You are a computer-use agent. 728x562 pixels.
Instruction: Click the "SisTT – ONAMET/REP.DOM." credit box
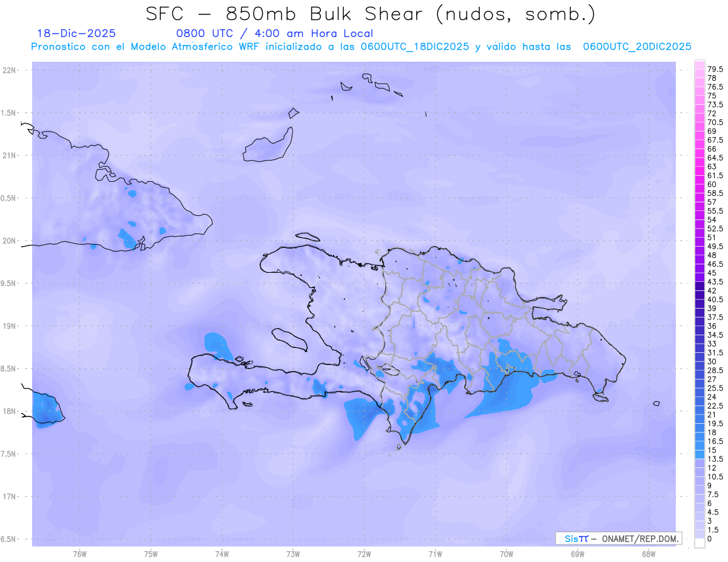618,538
